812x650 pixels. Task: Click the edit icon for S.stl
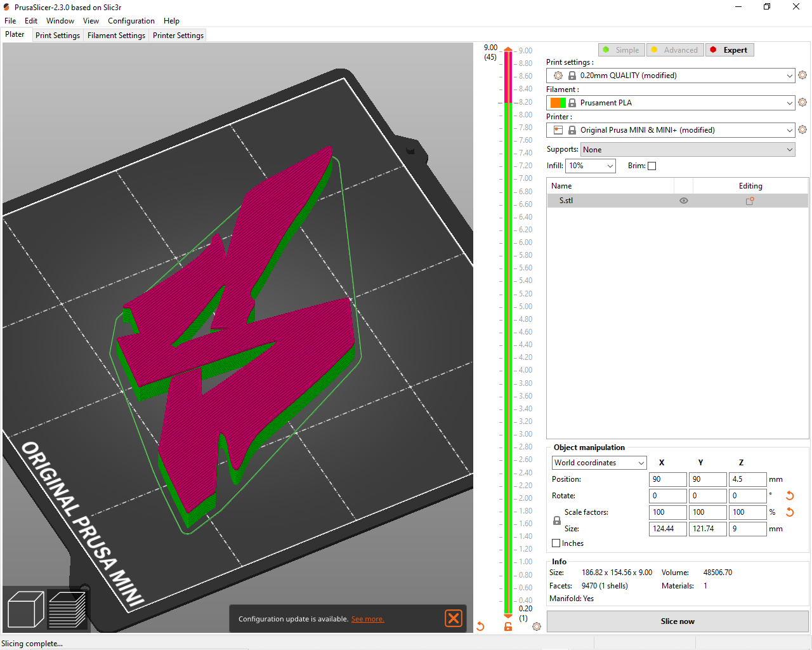point(750,201)
